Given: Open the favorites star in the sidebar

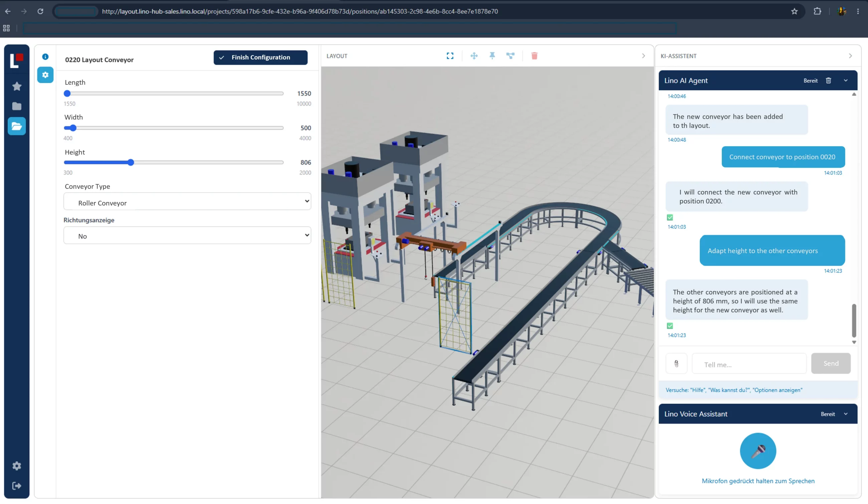Looking at the screenshot, I should coord(17,86).
